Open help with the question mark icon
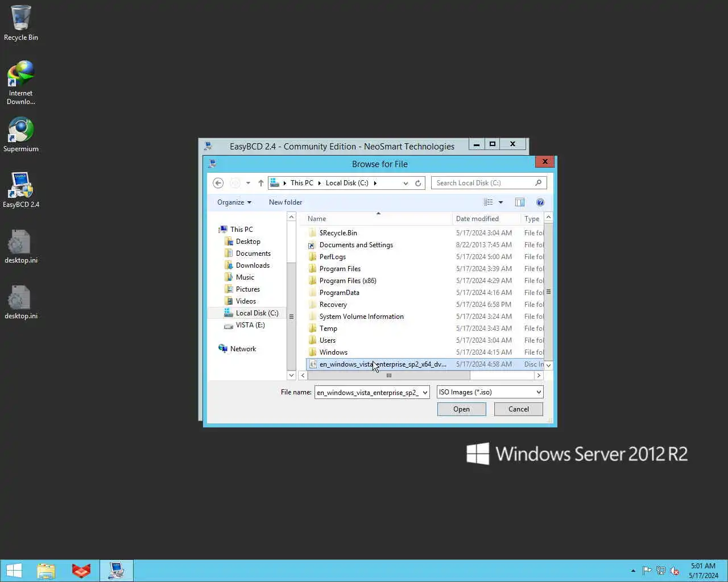Screen dimensions: 728x582 click(x=540, y=202)
